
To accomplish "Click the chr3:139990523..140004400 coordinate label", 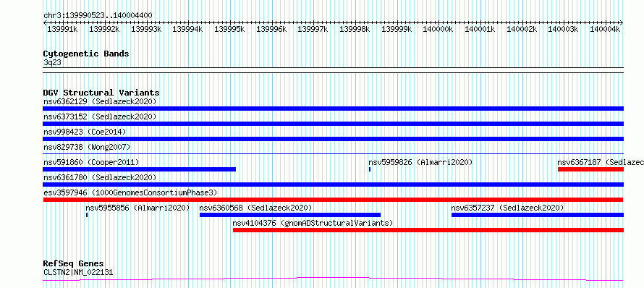I will point(98,16).
